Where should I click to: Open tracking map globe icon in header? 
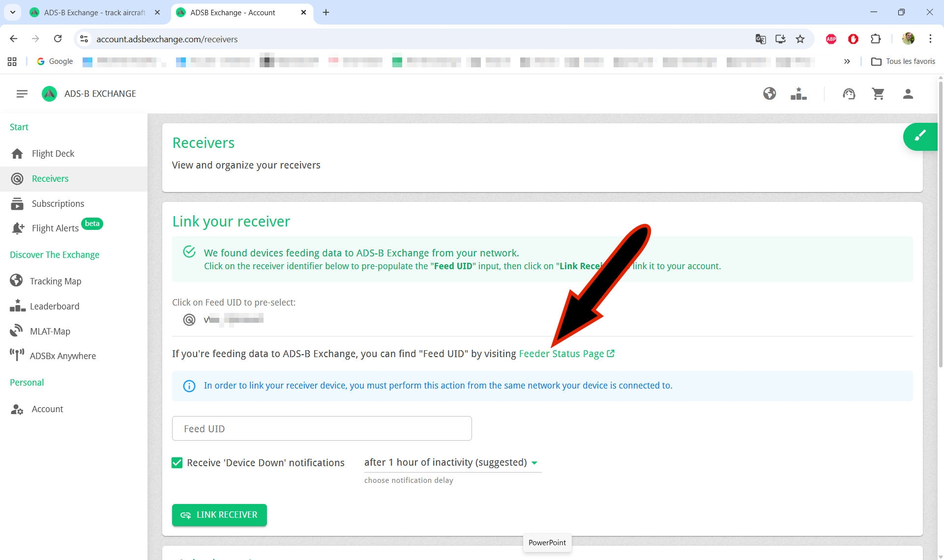pos(769,93)
